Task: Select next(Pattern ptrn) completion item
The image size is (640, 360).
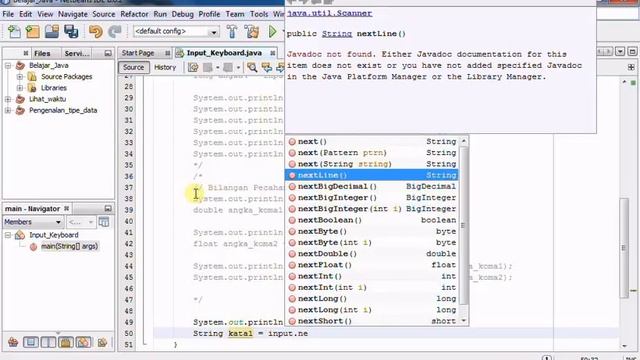Action: tap(372, 153)
